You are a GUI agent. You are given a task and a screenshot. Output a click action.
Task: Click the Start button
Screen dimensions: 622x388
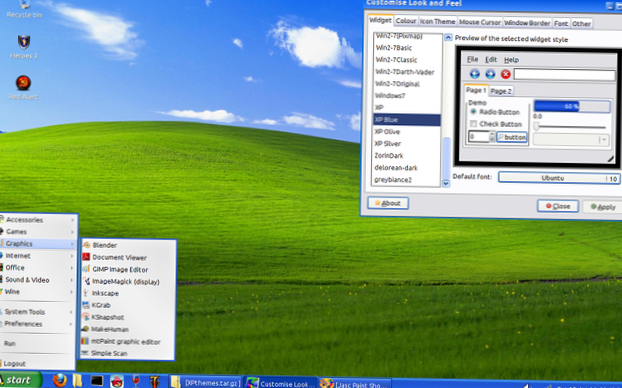click(x=21, y=380)
